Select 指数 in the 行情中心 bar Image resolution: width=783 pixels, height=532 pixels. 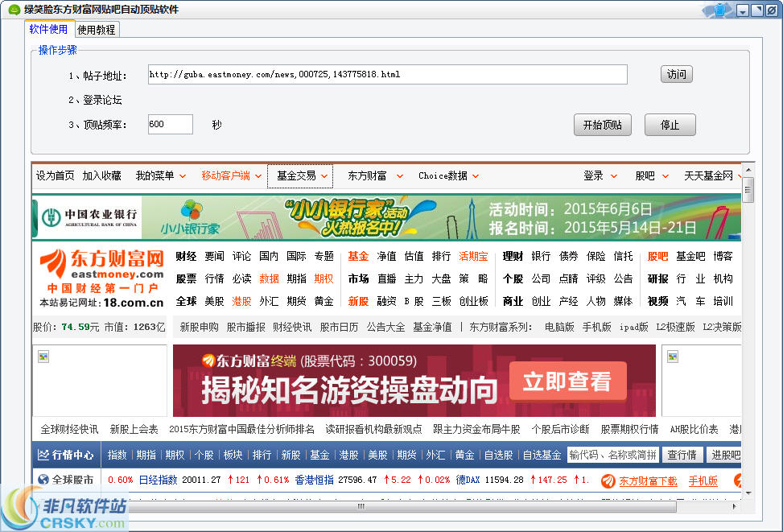[117, 455]
